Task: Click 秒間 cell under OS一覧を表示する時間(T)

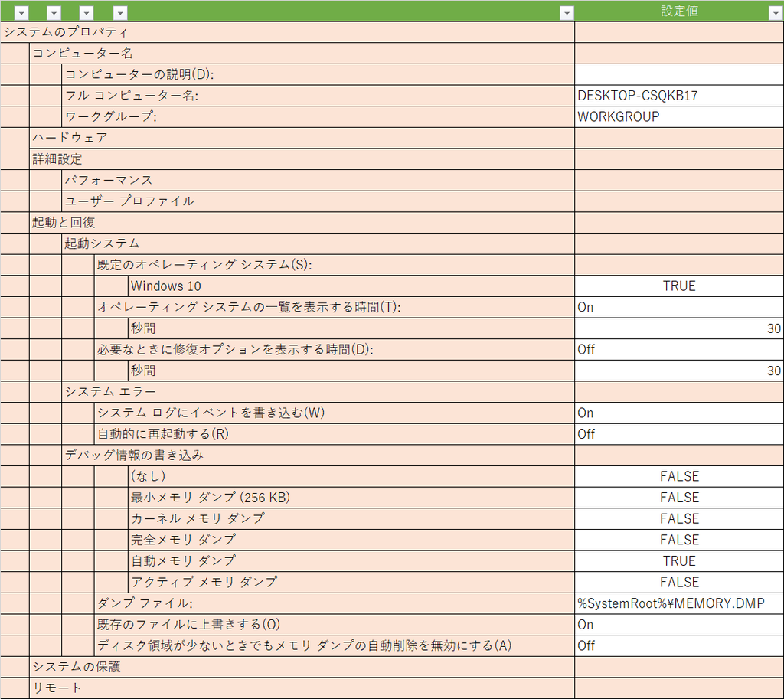Action: pyautogui.click(x=351, y=328)
